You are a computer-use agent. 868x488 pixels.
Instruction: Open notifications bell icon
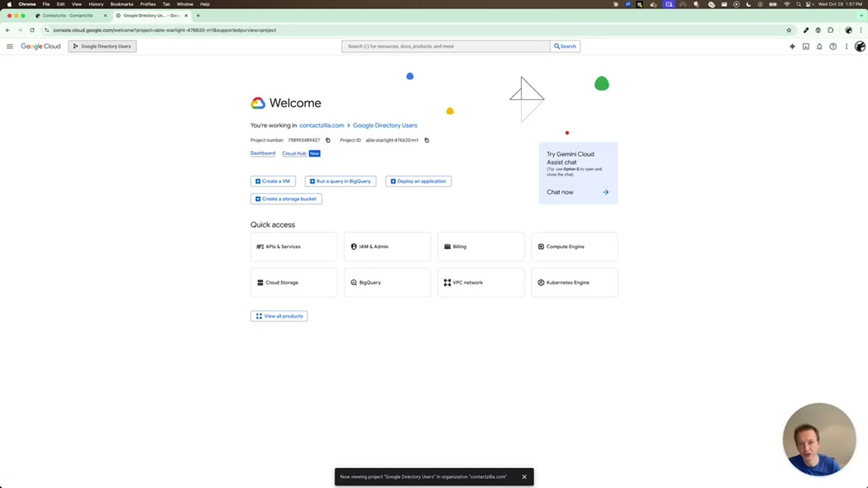click(819, 47)
